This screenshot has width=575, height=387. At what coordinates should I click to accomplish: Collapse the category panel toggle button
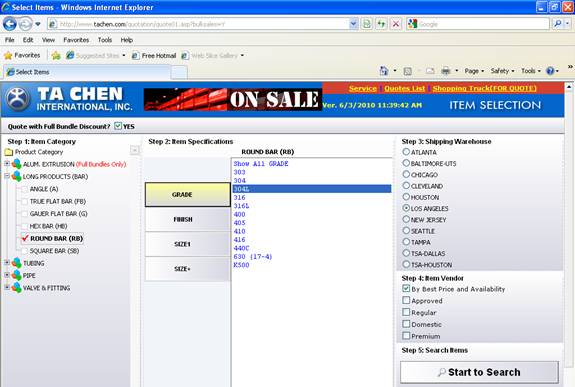(x=135, y=150)
